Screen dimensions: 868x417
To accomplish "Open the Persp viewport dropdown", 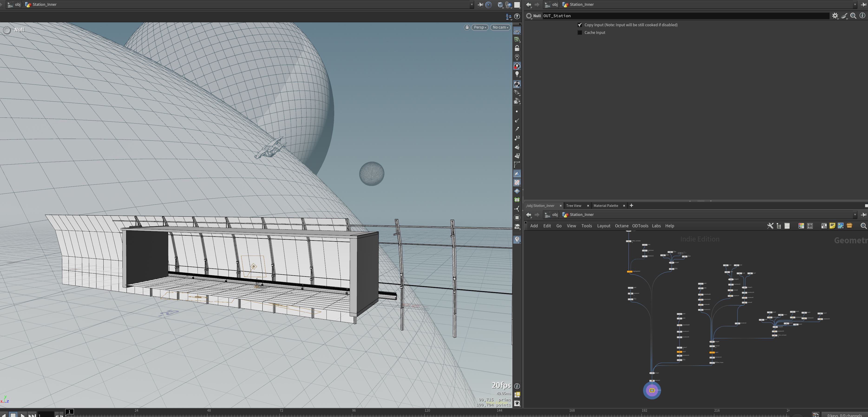I will tap(480, 27).
